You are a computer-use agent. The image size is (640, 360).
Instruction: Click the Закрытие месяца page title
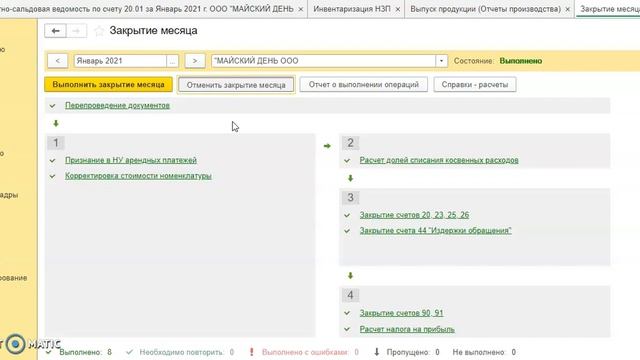153,31
